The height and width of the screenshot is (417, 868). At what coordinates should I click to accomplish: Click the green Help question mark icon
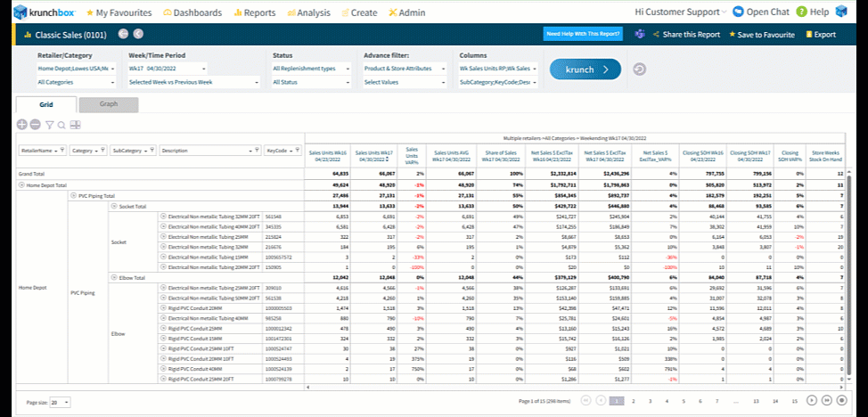click(801, 12)
